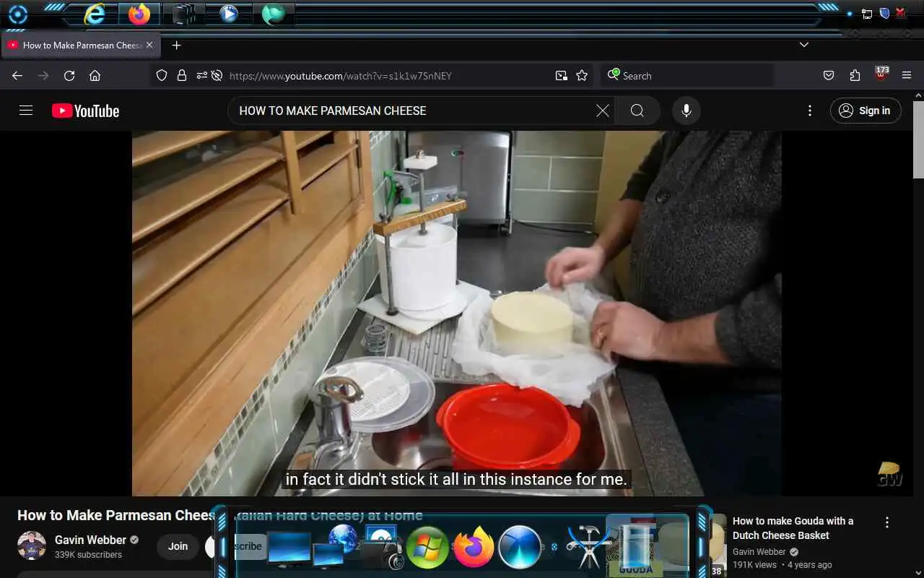Open search engine magnifier icon in Search box
The image size is (924, 578).
(614, 74)
